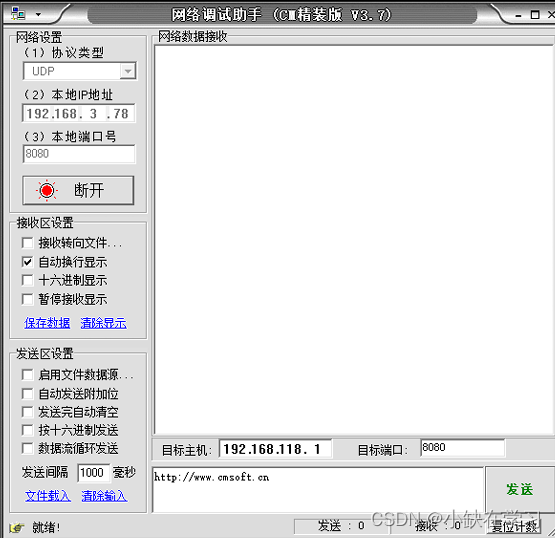Click the 发送间隔 milliseconds field
The height and width of the screenshot is (538, 555).
tap(93, 473)
